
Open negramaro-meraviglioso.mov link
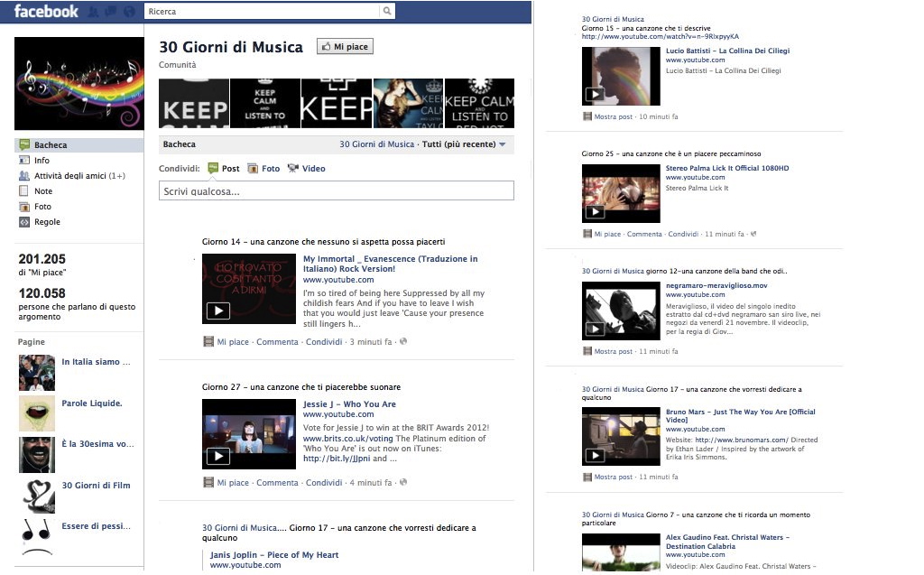716,285
